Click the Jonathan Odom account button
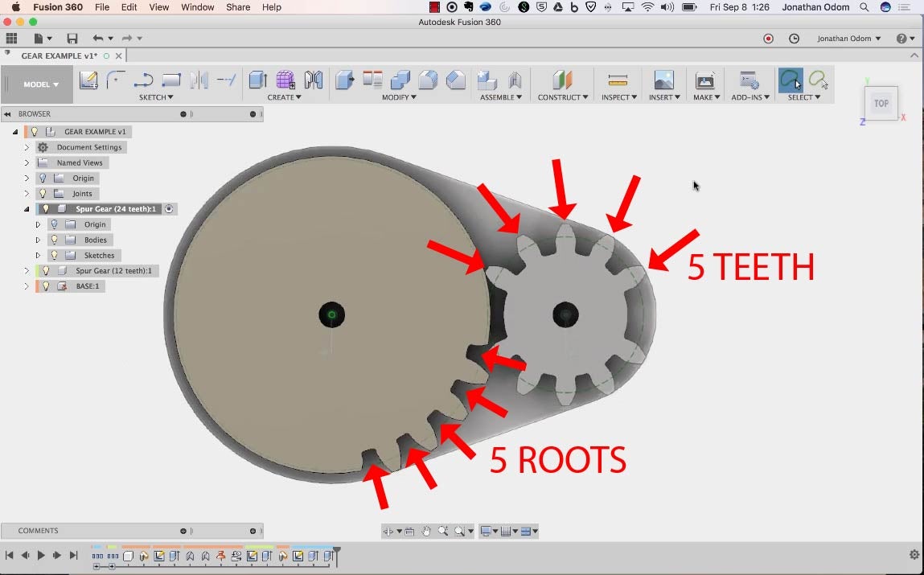Viewport: 924px width, 575px height. (848, 39)
